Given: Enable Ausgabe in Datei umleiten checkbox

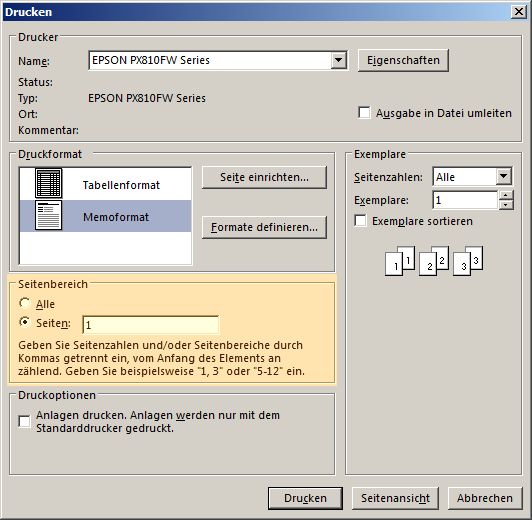Looking at the screenshot, I should [x=364, y=113].
